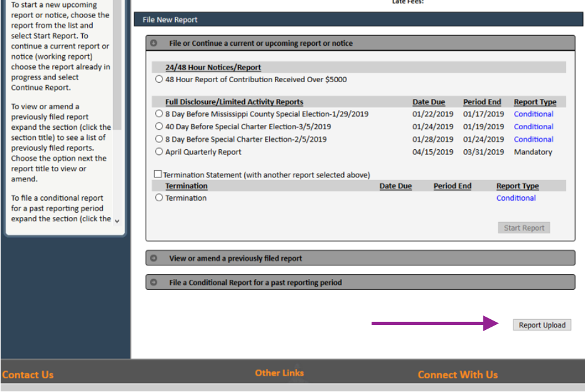Open Conditional link for 8 Day Before Special Charter Election-2/5/2019
Screen dimensions: 585x392
point(534,139)
